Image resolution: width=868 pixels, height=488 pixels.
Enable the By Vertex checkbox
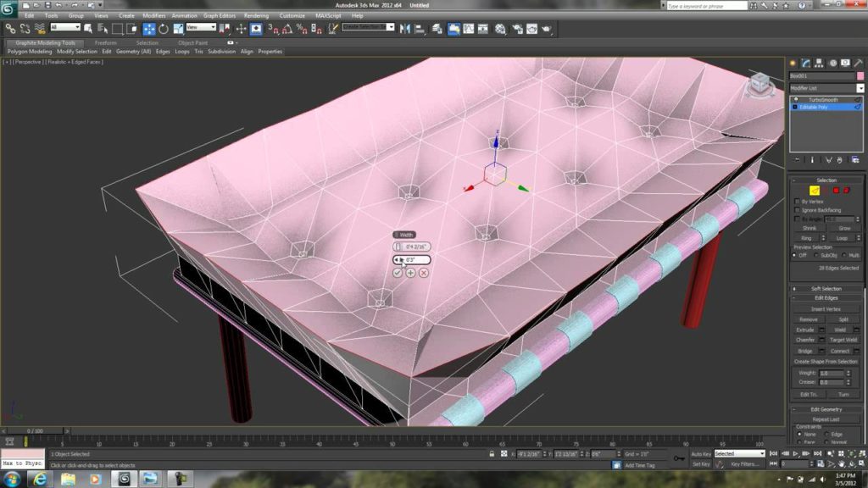click(x=796, y=201)
